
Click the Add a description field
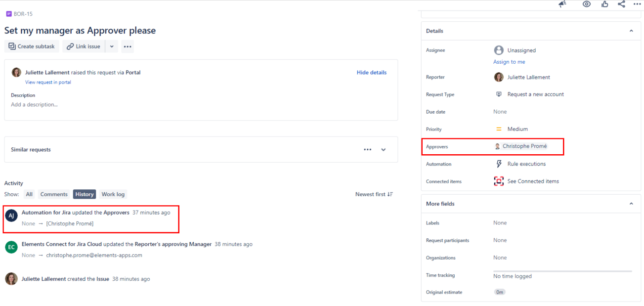35,105
